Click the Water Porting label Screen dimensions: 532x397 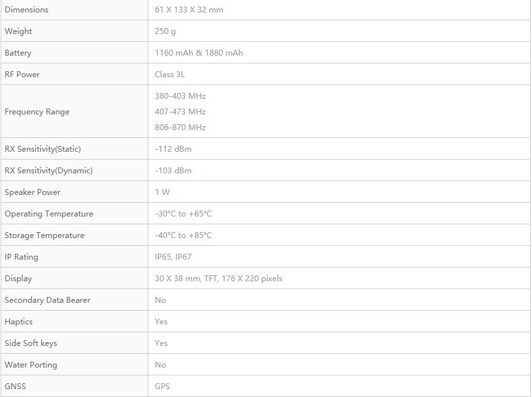[31, 365]
